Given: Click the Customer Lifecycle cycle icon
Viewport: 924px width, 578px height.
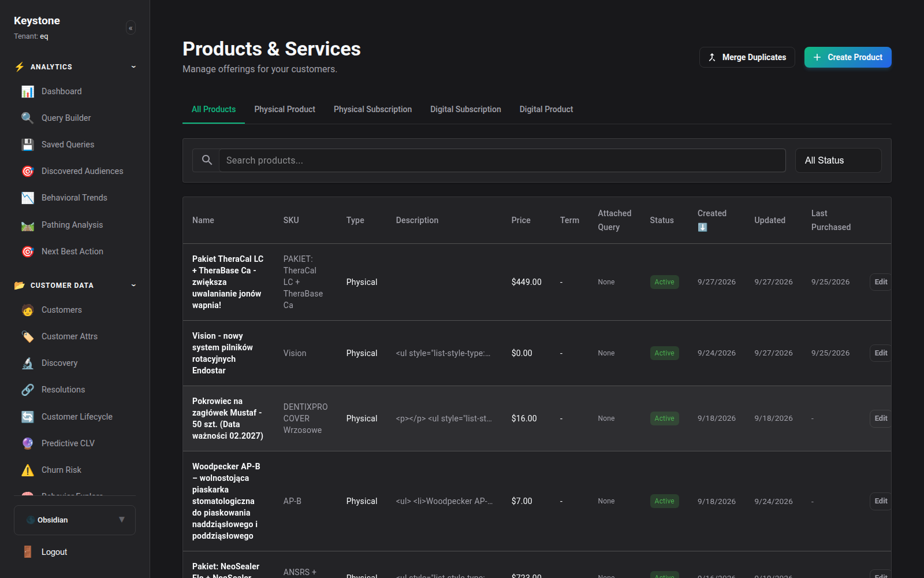Looking at the screenshot, I should click(x=28, y=417).
